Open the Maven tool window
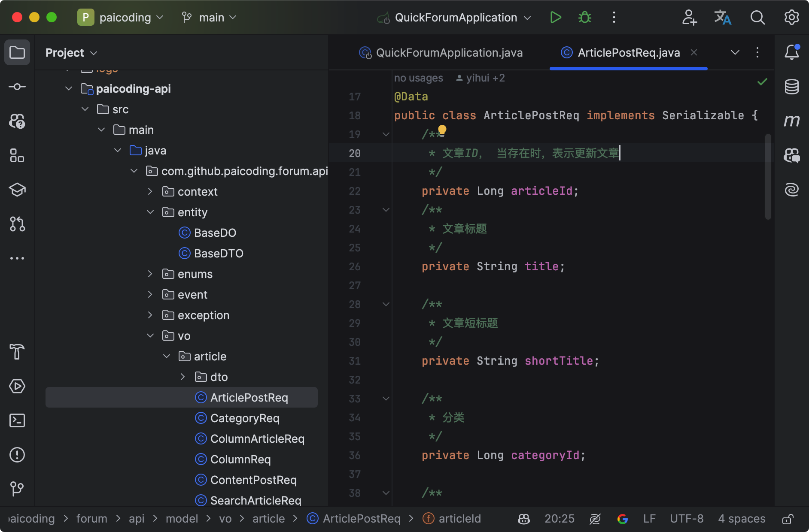The image size is (809, 532). click(x=791, y=121)
